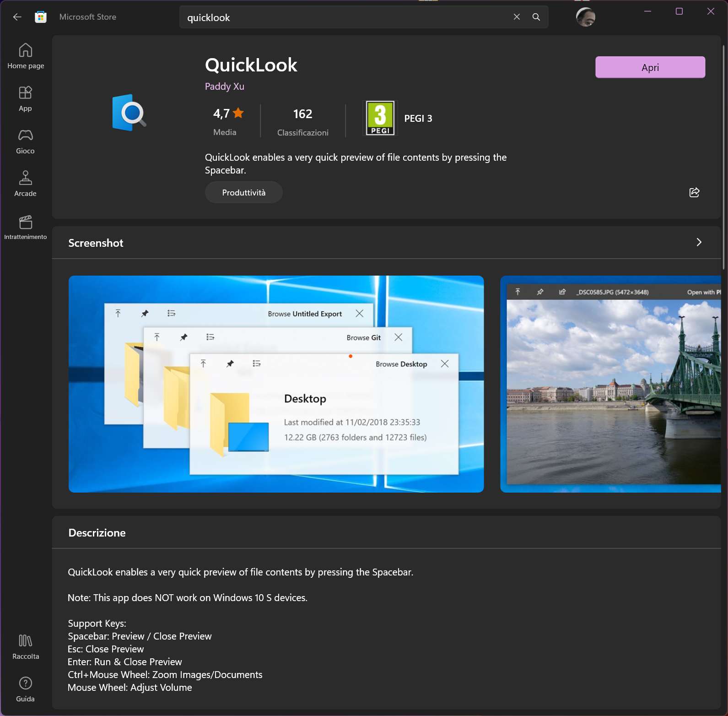Open Home page in sidebar
Image resolution: width=728 pixels, height=716 pixels.
(x=26, y=56)
